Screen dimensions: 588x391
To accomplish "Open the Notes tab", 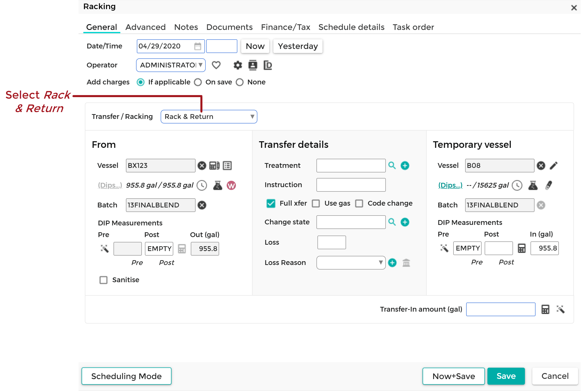I will [186, 27].
